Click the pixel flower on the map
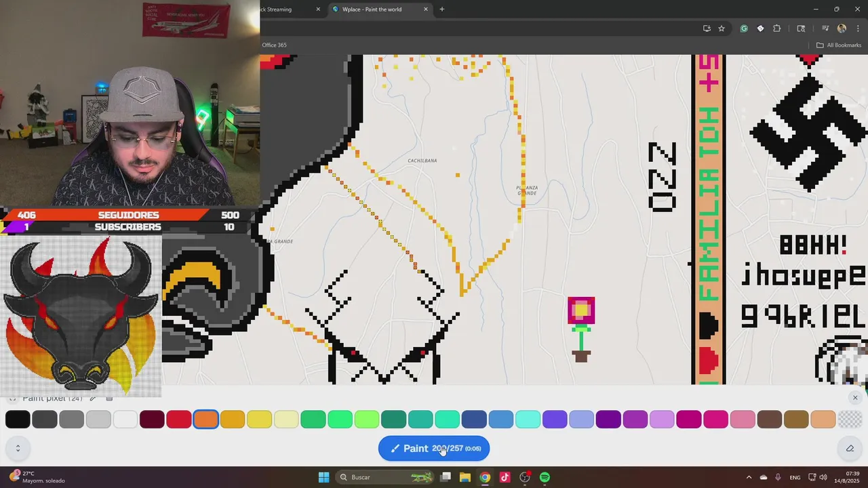This screenshot has height=488, width=868. coord(581,329)
